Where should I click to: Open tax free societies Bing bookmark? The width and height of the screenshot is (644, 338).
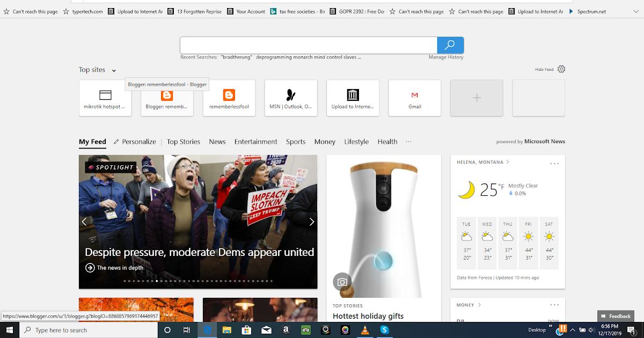(x=297, y=11)
